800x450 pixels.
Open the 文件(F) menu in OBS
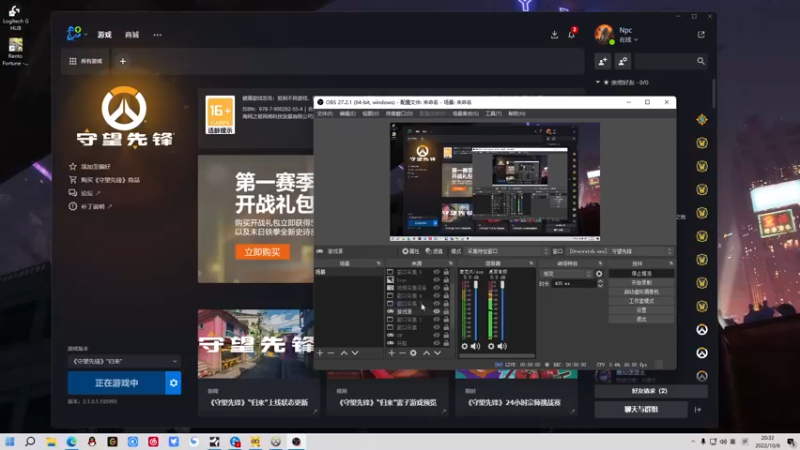(x=324, y=113)
